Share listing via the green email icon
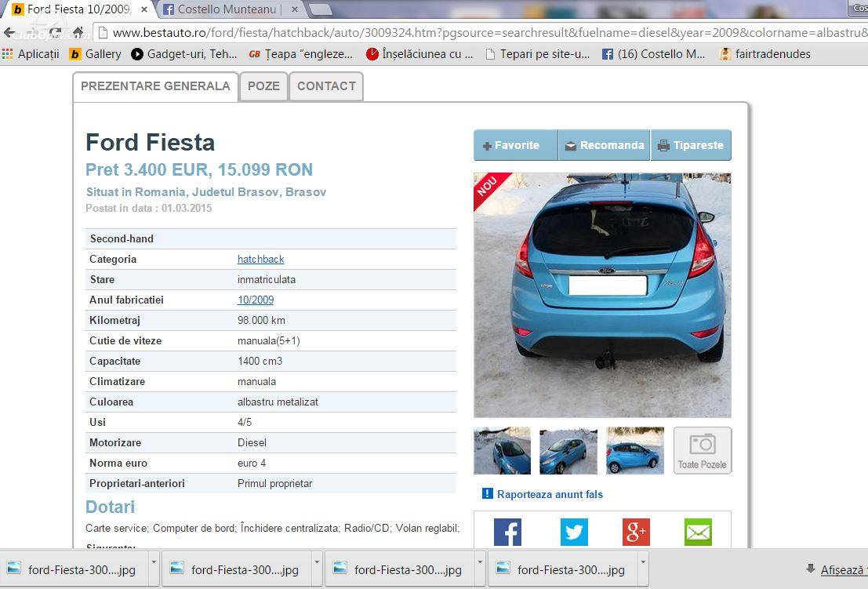This screenshot has width=868, height=589. (698, 532)
